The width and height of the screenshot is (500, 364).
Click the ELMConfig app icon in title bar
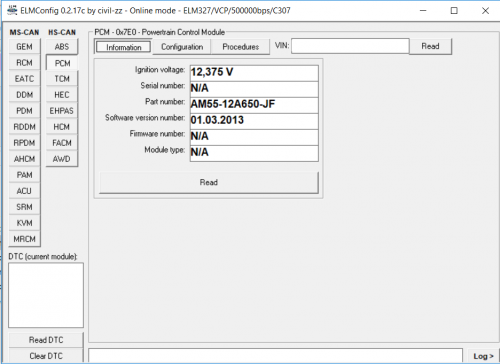click(12, 10)
